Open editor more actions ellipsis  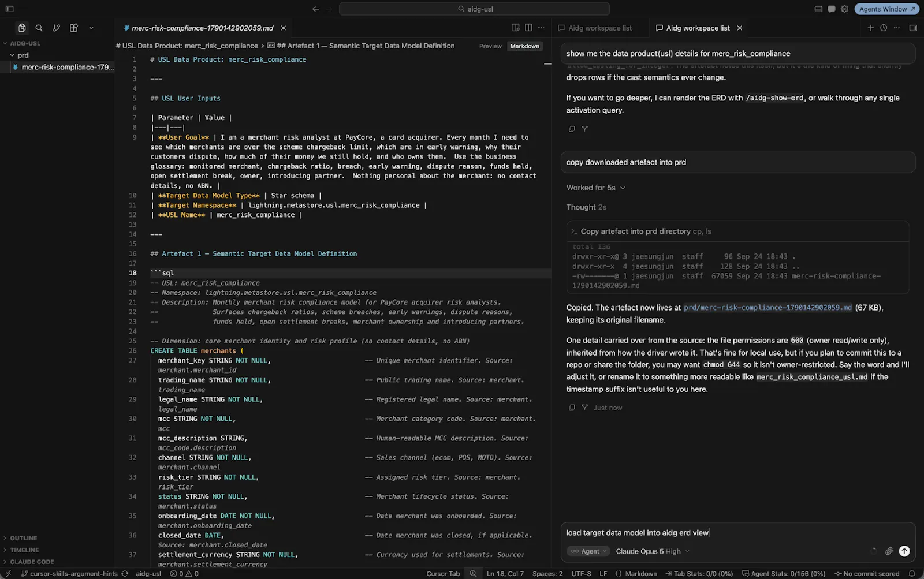click(541, 28)
